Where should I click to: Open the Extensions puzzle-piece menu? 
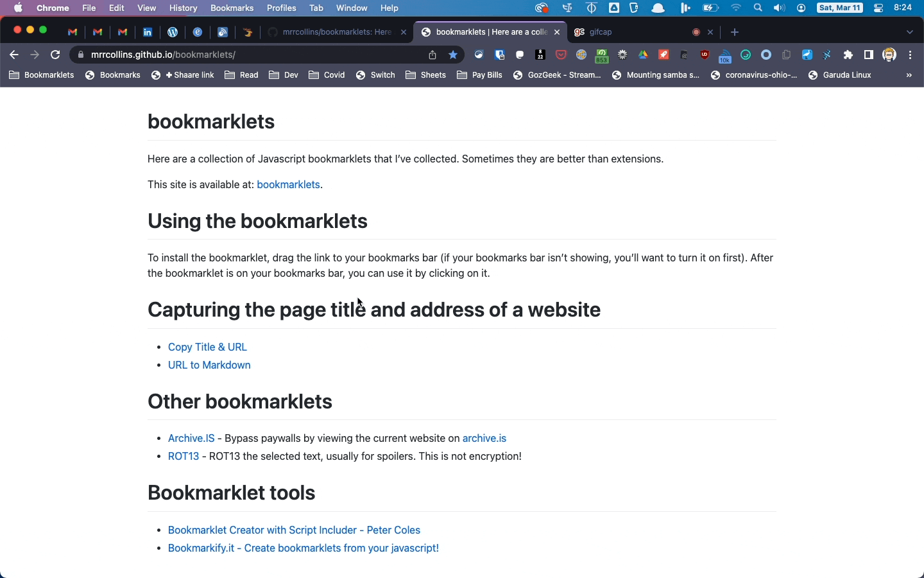point(848,56)
